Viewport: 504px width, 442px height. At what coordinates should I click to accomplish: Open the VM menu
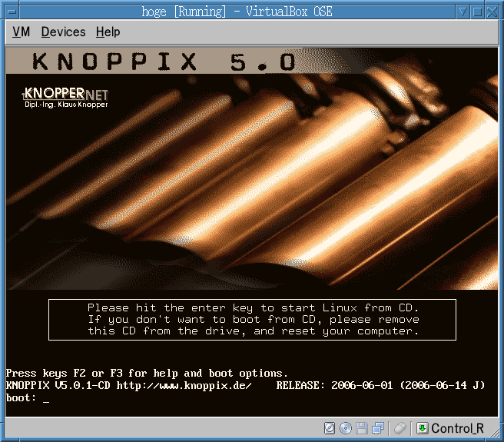click(x=22, y=32)
